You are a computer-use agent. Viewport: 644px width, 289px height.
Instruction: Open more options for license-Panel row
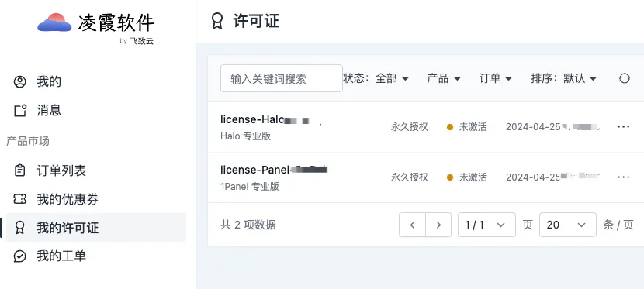pos(624,177)
